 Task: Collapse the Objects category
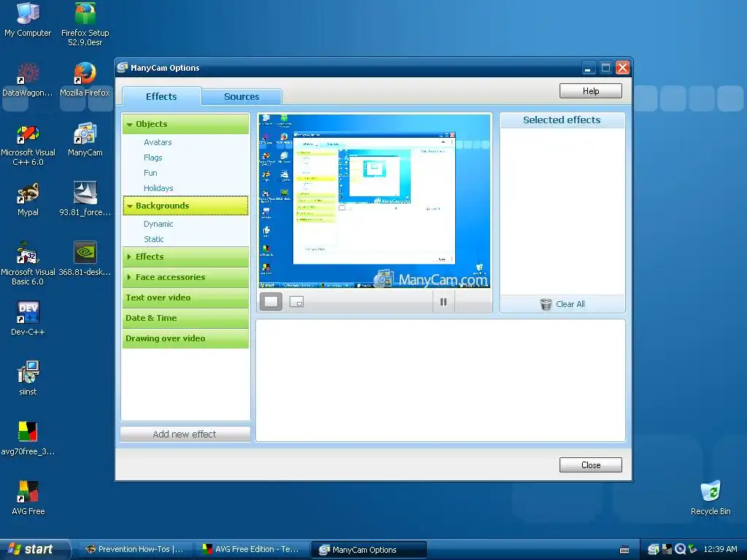point(185,124)
